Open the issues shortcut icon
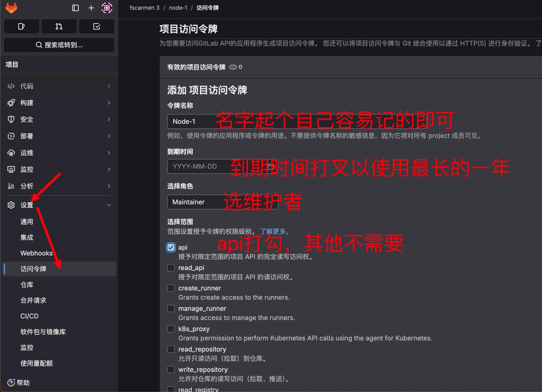This screenshot has width=542, height=392. coord(21,27)
